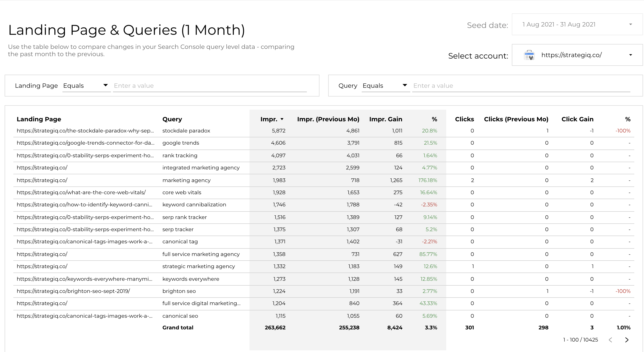Open Query Equals operator dropdown
644x352 pixels.
tap(386, 86)
